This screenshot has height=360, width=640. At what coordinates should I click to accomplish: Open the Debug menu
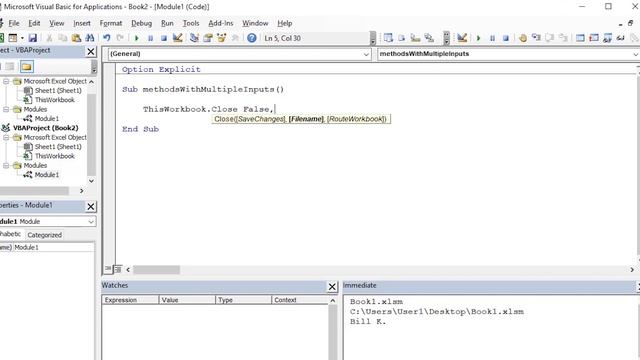pos(141,23)
